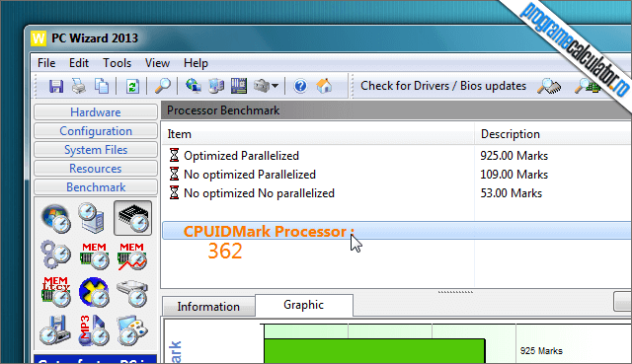Click the green 925 Marks bar
632x364 pixels.
(x=374, y=351)
